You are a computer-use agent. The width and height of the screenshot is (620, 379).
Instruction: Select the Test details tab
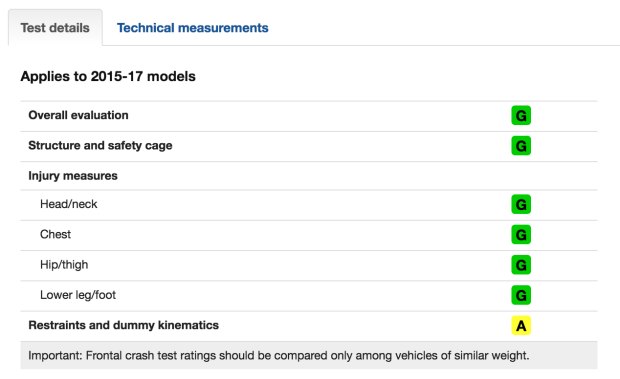click(55, 28)
